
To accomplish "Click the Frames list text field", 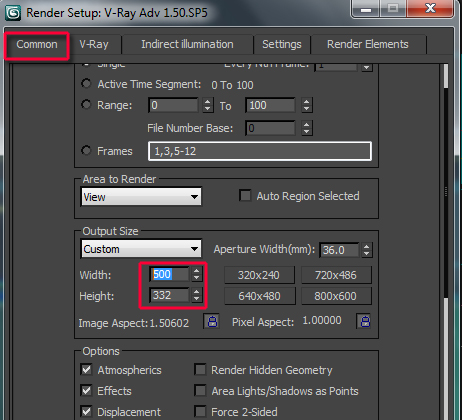I will coord(260,151).
